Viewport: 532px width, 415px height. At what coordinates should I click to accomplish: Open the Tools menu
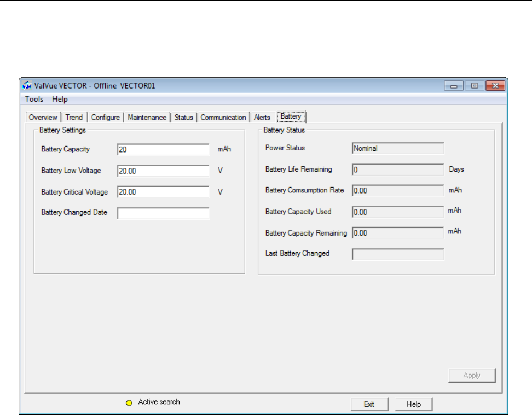point(34,99)
